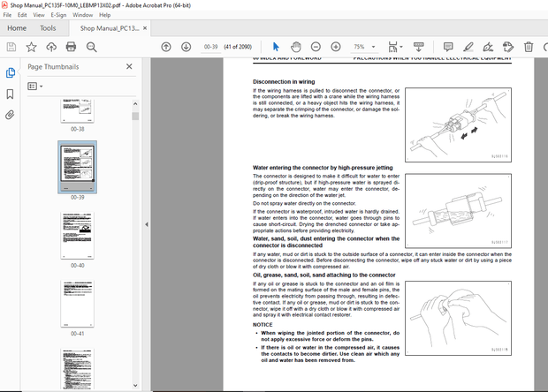Screen dimensions: 548x392
Task: Click the 'Disconnection in wiring' heading
Action: pyautogui.click(x=284, y=82)
